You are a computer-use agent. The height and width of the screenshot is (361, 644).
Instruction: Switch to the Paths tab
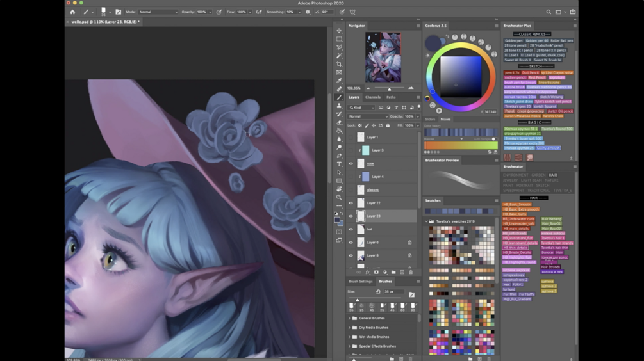[391, 97]
